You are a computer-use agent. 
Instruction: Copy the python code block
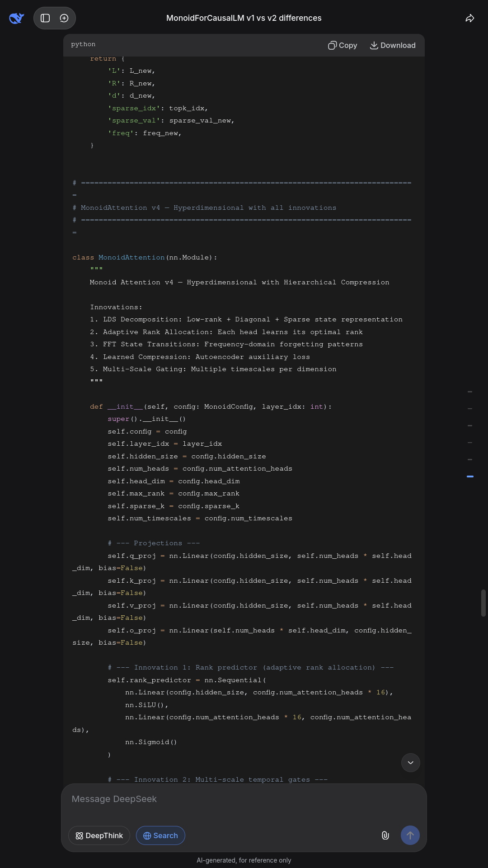point(343,45)
